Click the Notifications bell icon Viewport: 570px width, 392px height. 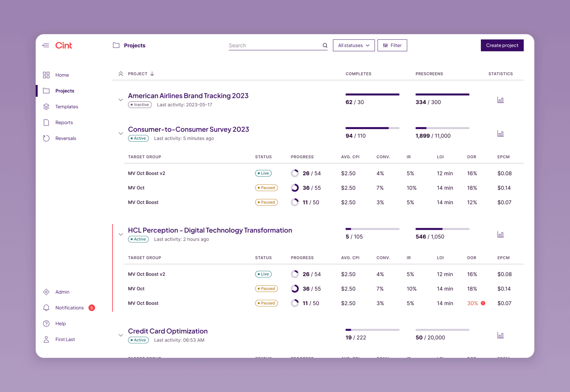point(46,308)
